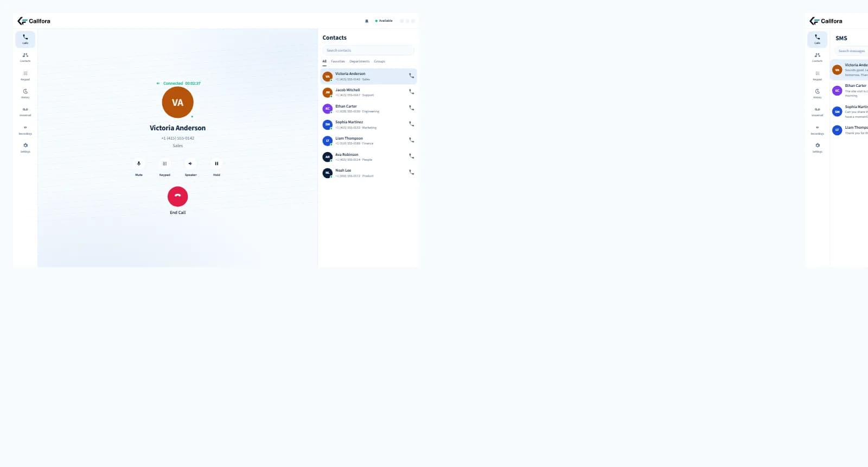Screen dimensions: 868x467
Task: Open Contacts in the SMS window sidebar
Action: 817,57
